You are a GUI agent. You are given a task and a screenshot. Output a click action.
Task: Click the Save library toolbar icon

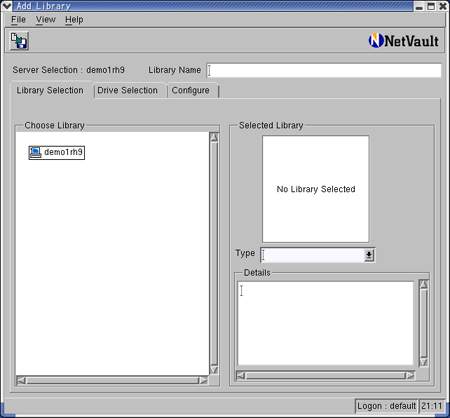coord(19,41)
